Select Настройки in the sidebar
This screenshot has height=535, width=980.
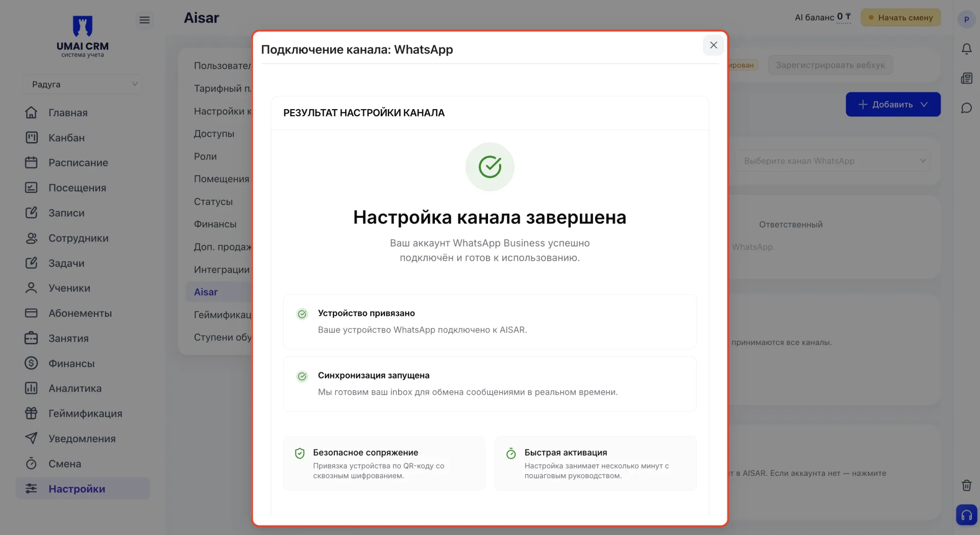click(83, 489)
